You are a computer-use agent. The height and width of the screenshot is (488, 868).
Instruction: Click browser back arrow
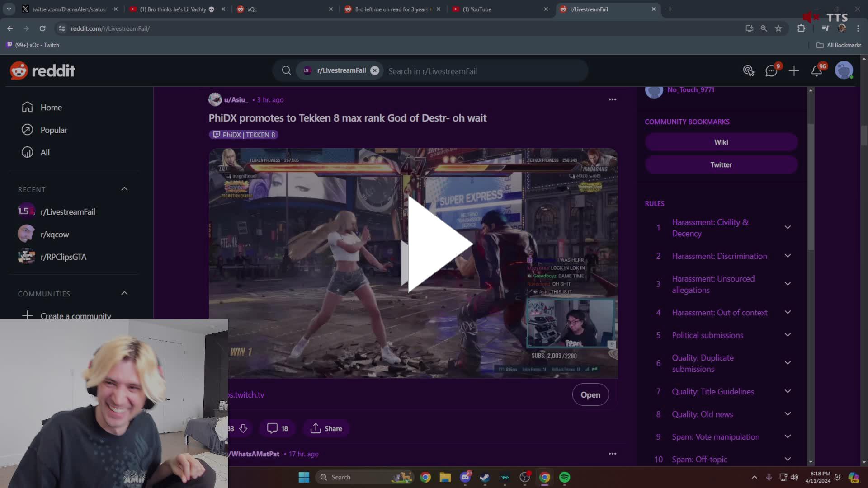(10, 28)
